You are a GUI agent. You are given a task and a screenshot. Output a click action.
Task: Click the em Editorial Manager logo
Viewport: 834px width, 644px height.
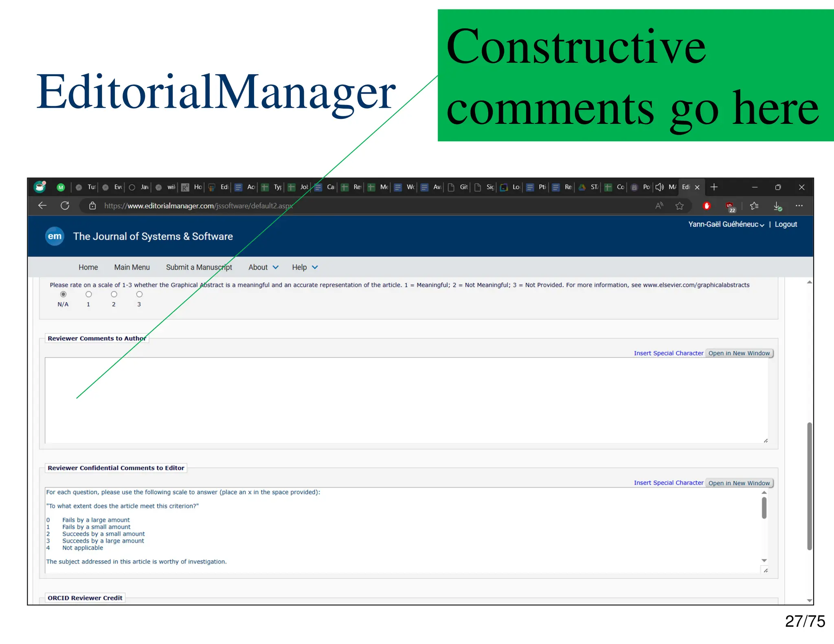click(x=55, y=236)
